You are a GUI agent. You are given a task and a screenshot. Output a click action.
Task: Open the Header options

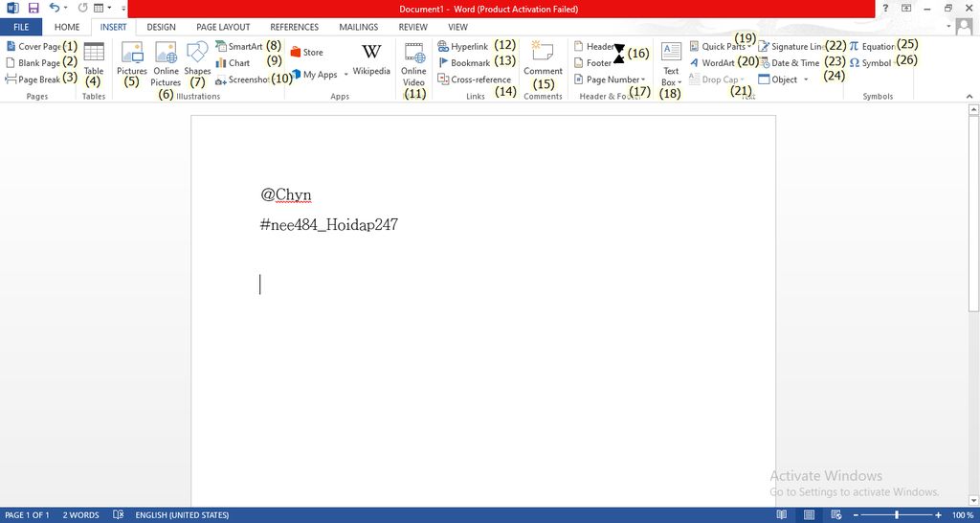[593, 46]
